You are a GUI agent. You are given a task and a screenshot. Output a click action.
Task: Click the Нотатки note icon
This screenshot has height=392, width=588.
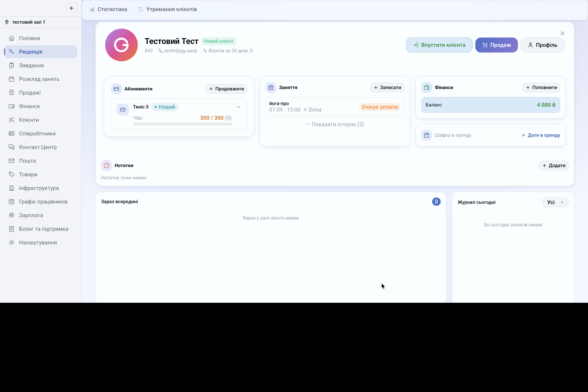106,166
